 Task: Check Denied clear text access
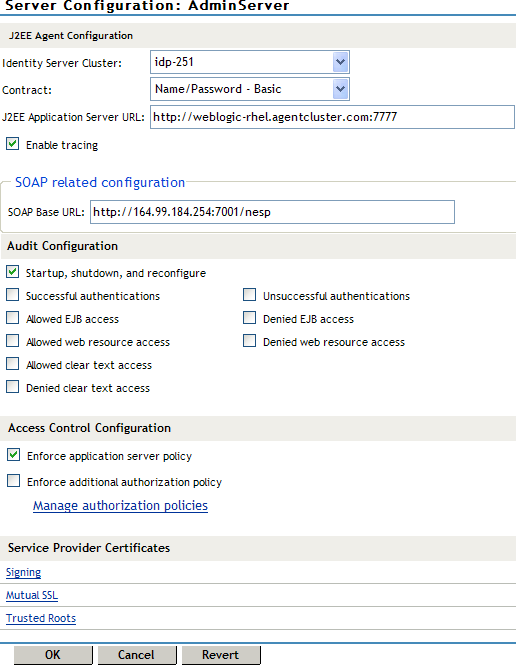(x=13, y=387)
